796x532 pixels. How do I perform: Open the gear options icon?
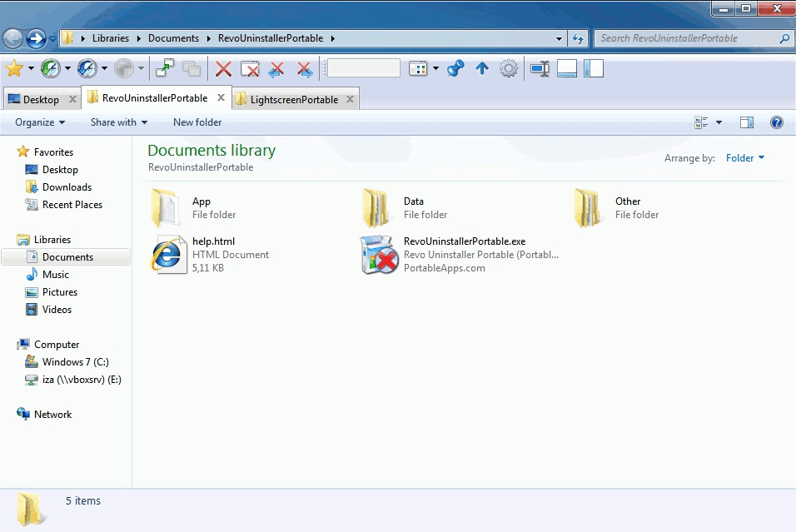tap(509, 68)
